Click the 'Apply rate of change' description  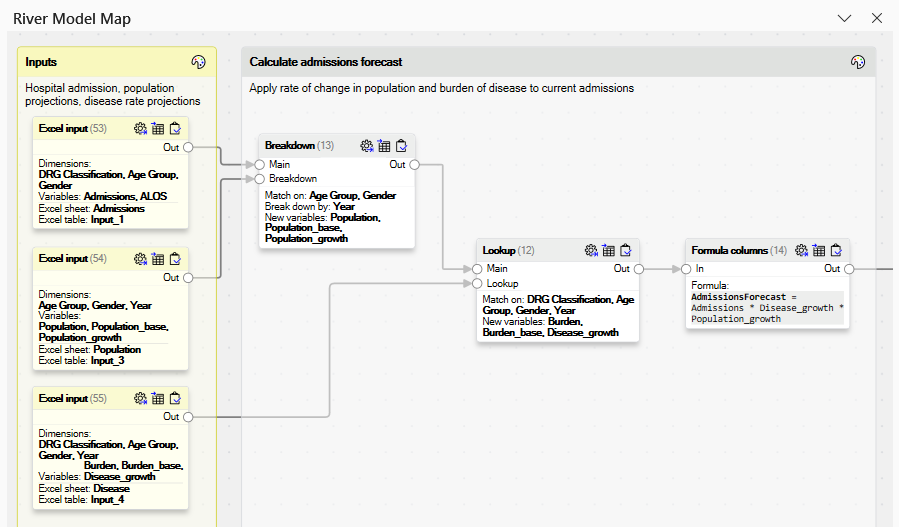[441, 88]
